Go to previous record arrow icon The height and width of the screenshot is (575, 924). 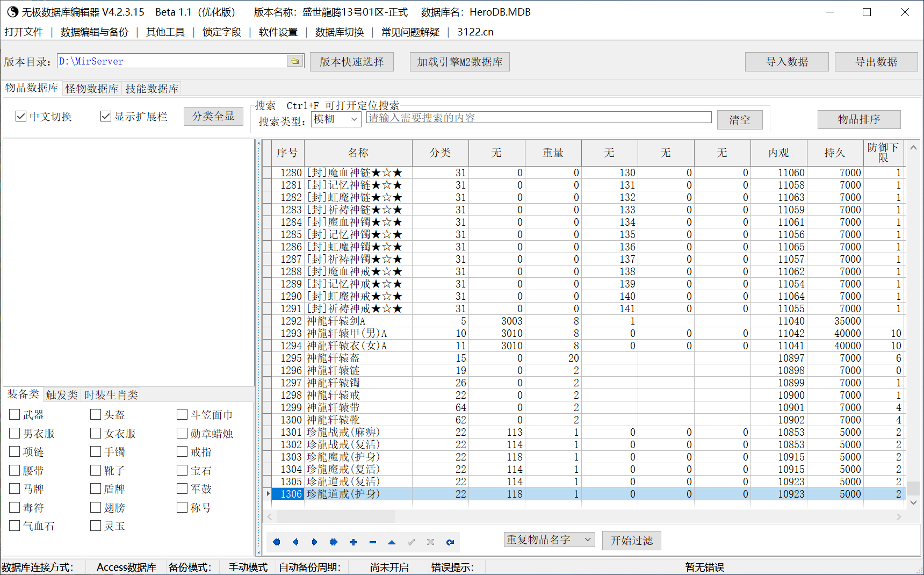pyautogui.click(x=295, y=542)
